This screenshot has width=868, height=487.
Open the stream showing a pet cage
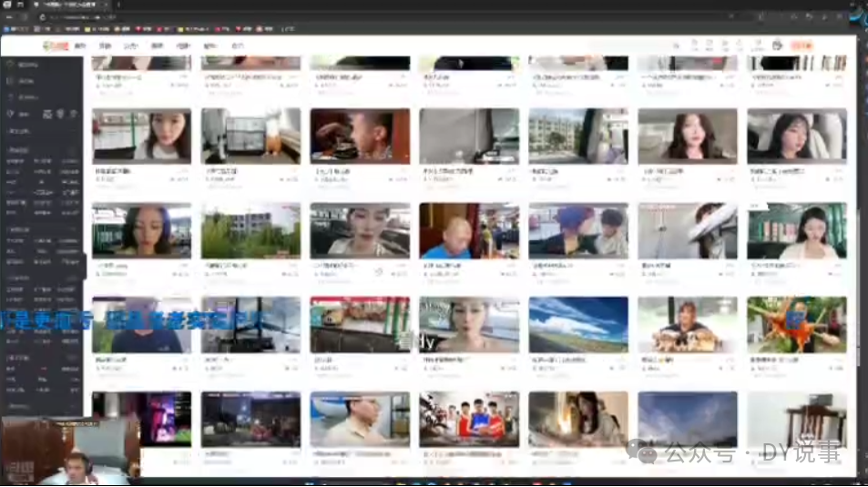pos(250,137)
